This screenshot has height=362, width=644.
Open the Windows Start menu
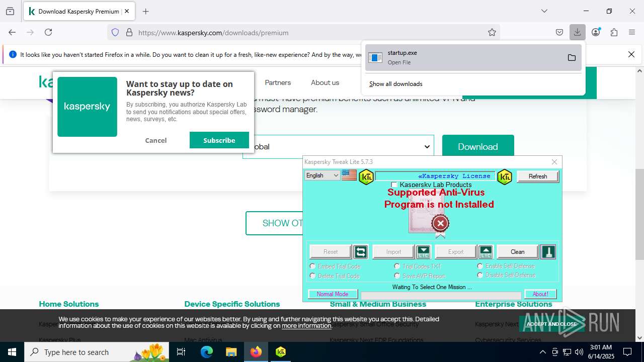pos(12,352)
